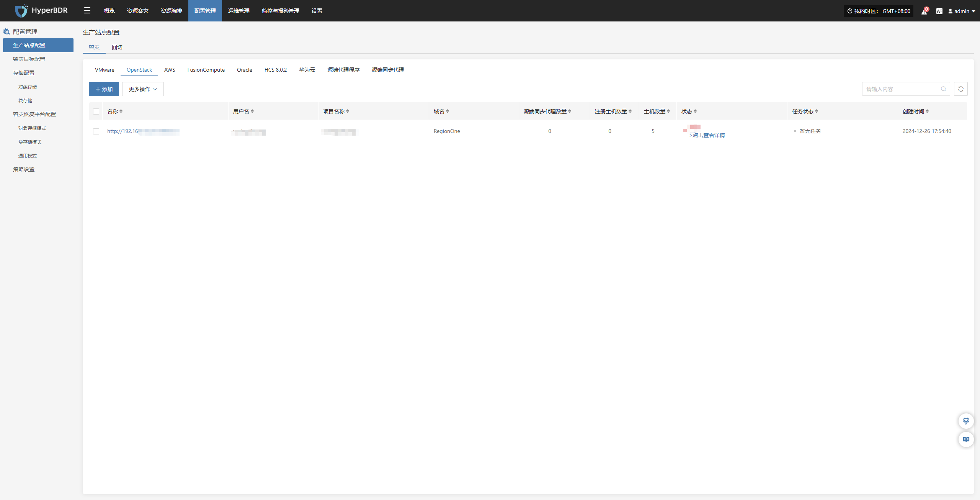
Task: Click the language switch icon
Action: point(939,11)
